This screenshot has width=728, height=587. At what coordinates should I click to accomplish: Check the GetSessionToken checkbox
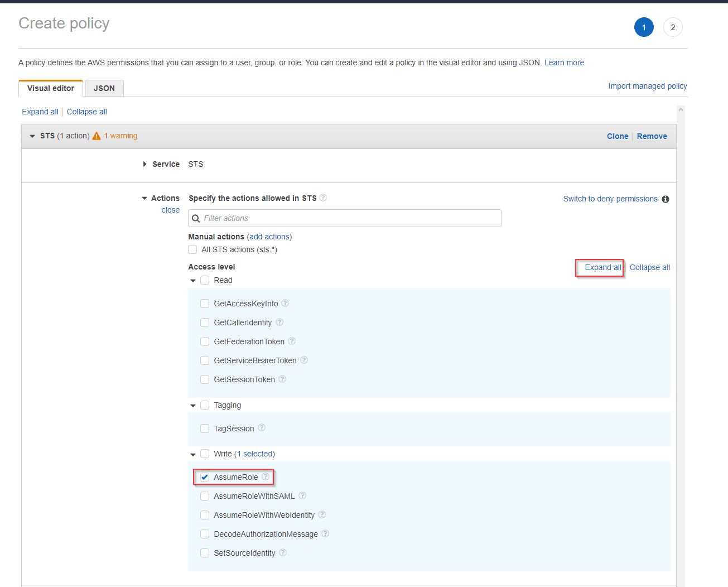coord(205,379)
